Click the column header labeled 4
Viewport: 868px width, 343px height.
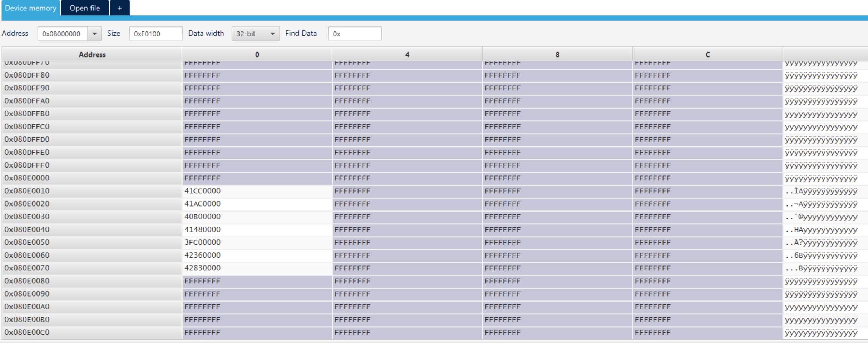click(x=407, y=54)
